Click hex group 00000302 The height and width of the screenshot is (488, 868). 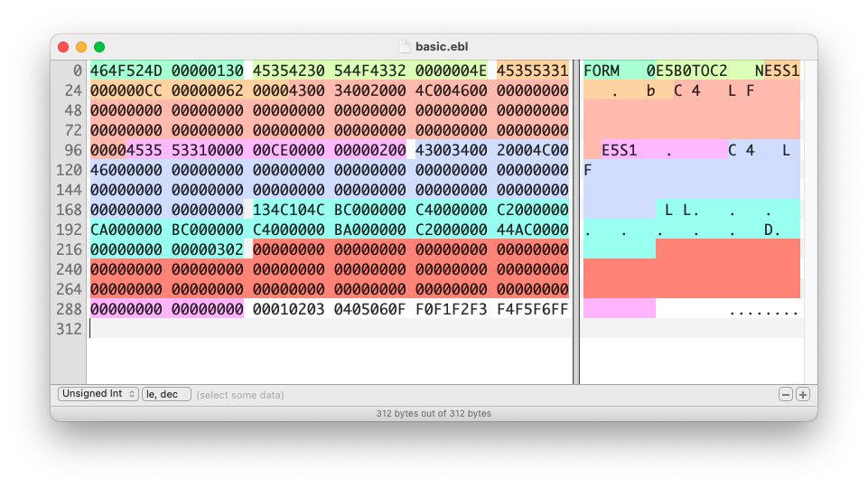207,249
